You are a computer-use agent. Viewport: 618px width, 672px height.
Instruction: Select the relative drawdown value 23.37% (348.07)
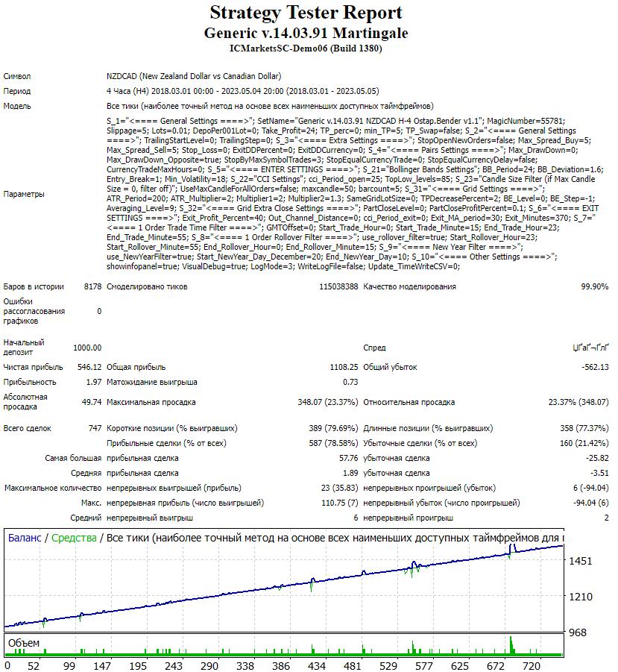click(578, 402)
